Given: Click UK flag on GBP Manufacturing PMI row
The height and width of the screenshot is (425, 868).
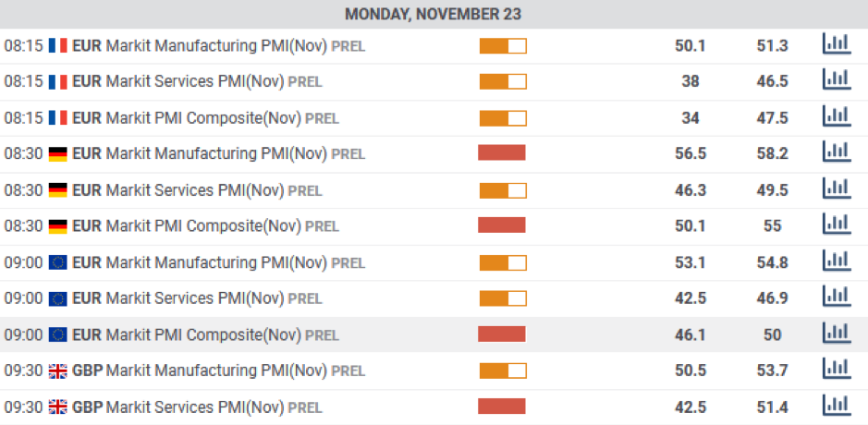Looking at the screenshot, I should 57,370.
